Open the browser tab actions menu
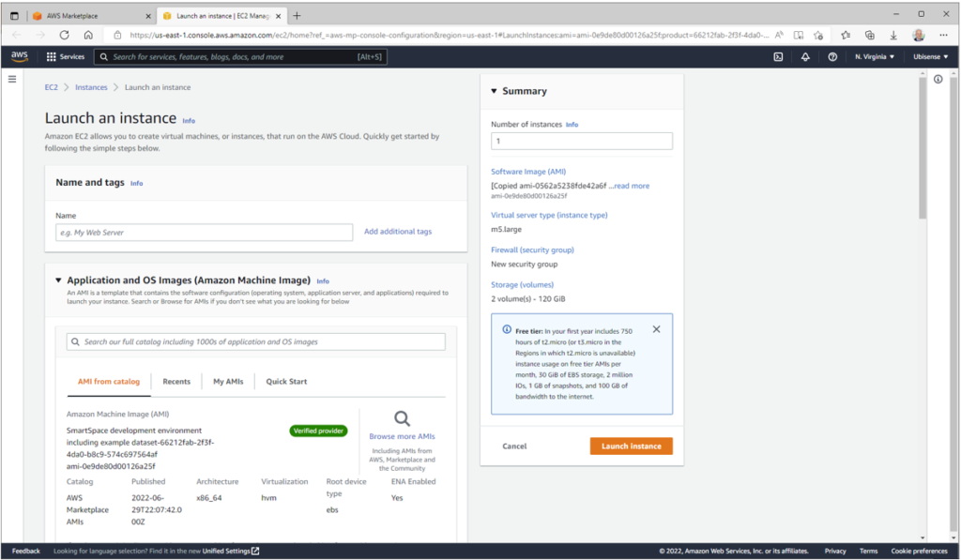The image size is (961, 560). [x=14, y=16]
